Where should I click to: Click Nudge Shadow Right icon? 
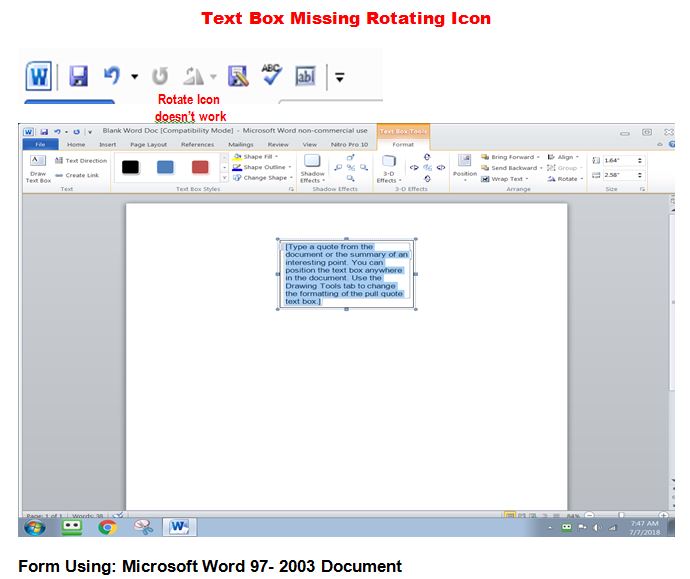(363, 167)
